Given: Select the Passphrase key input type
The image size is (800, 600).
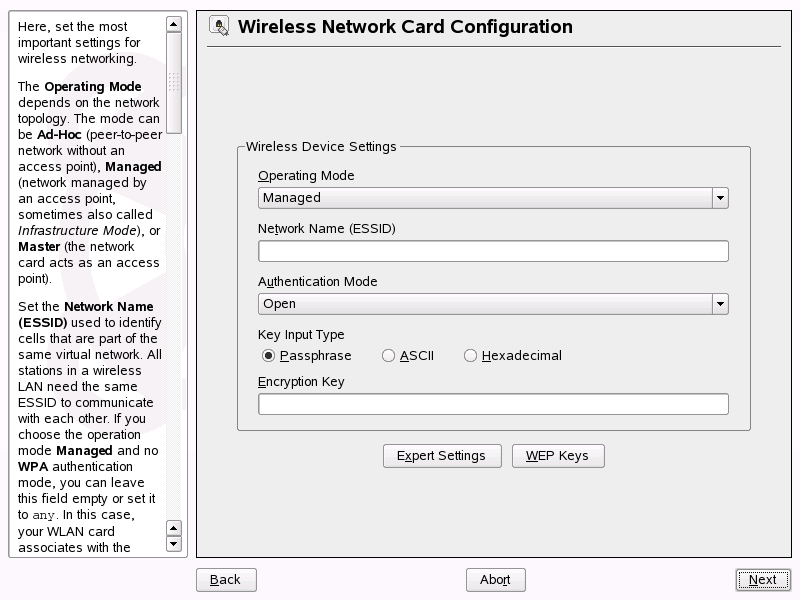Looking at the screenshot, I should [x=268, y=356].
